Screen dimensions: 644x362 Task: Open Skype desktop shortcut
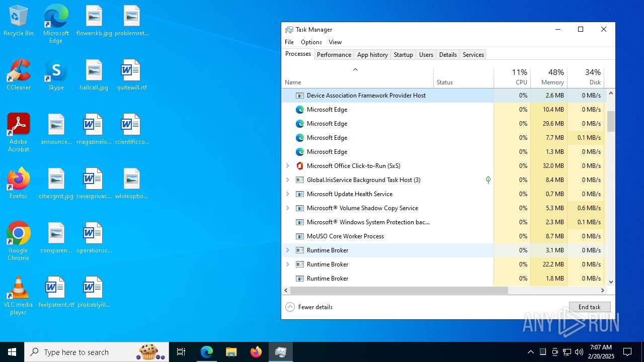(56, 75)
